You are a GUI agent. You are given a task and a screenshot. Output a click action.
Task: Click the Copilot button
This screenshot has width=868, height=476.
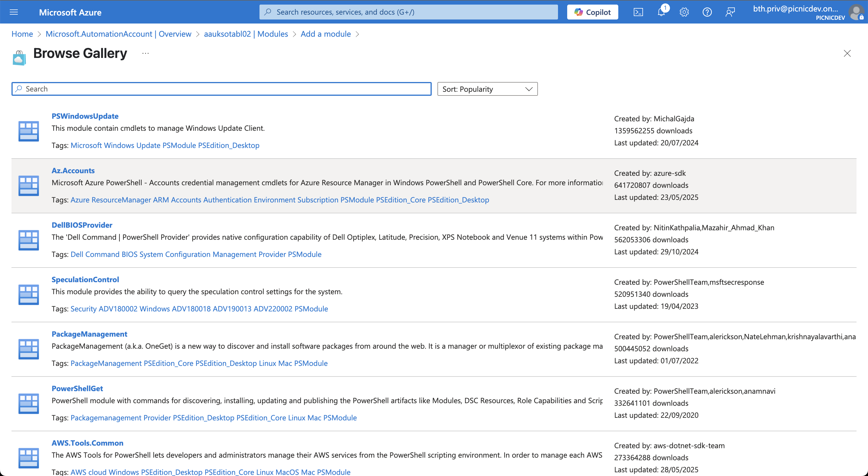click(x=592, y=12)
